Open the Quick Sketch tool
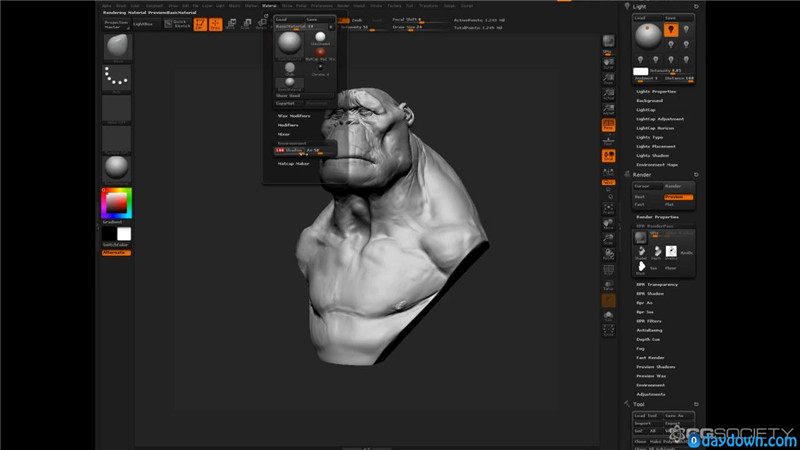This screenshot has width=800, height=450. coord(177,23)
